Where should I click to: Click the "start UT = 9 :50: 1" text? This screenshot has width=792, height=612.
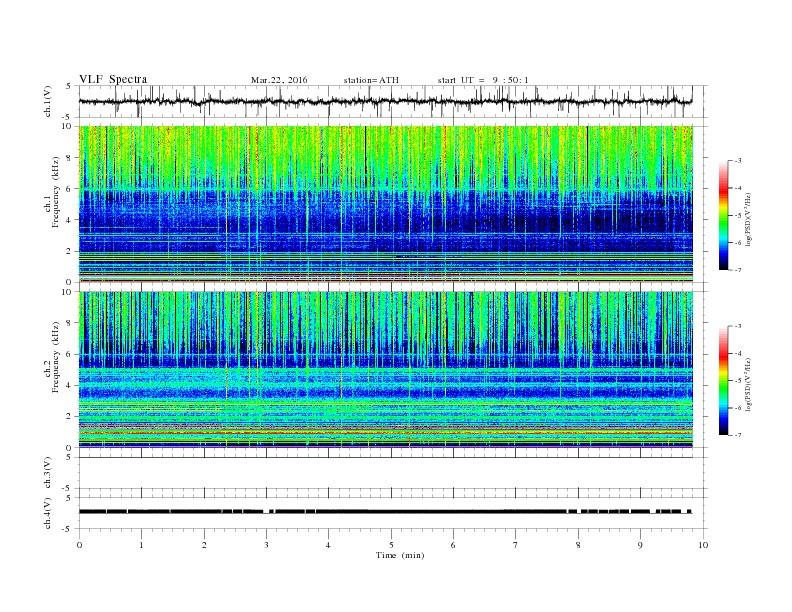pos(483,80)
